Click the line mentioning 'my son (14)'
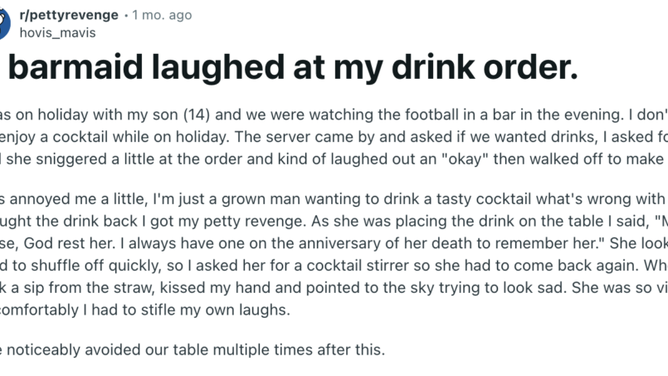The image size is (668, 376). click(334, 115)
